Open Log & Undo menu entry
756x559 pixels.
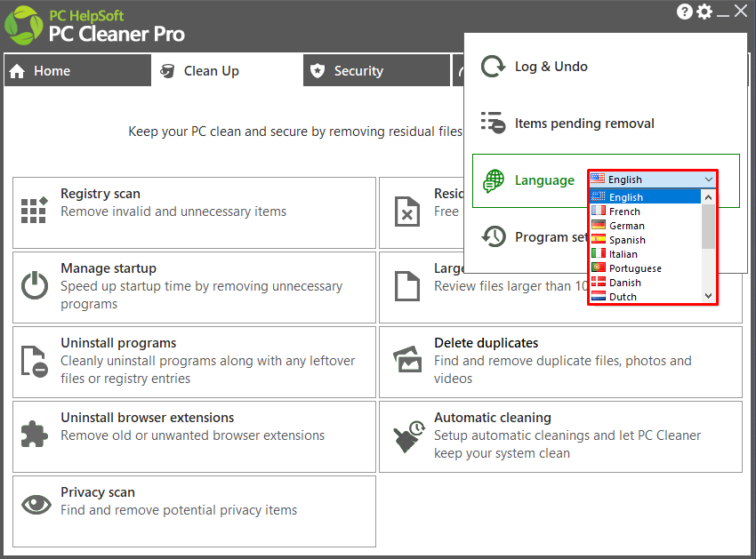[606, 67]
